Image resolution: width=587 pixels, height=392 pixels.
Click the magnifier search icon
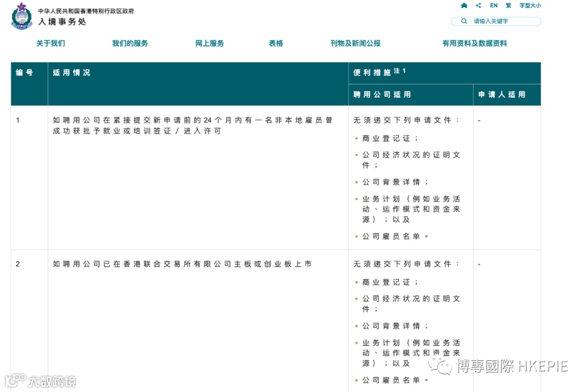click(464, 21)
